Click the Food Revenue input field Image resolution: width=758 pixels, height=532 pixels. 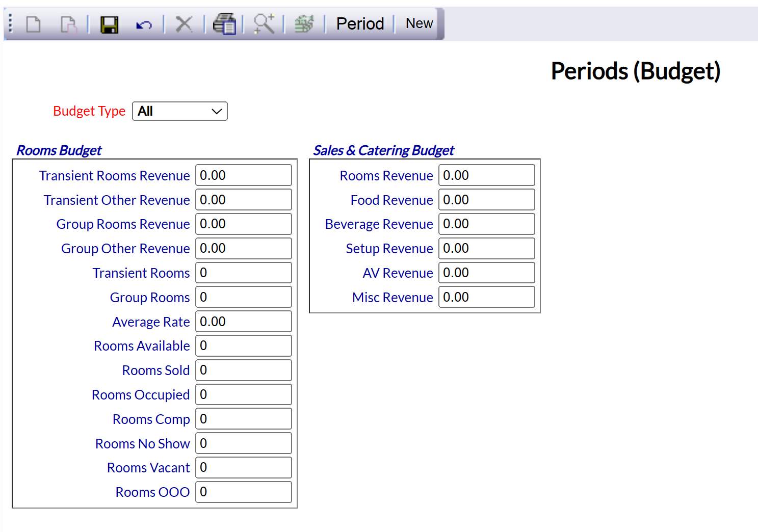(486, 200)
